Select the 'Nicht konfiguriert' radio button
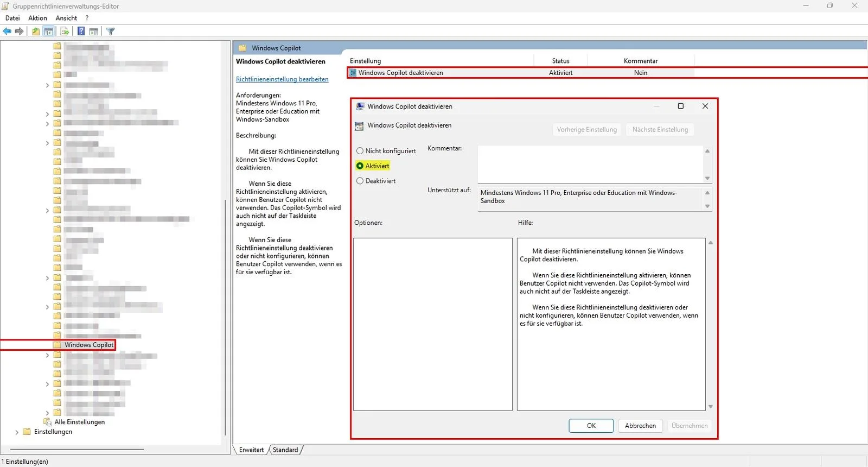 [360, 151]
